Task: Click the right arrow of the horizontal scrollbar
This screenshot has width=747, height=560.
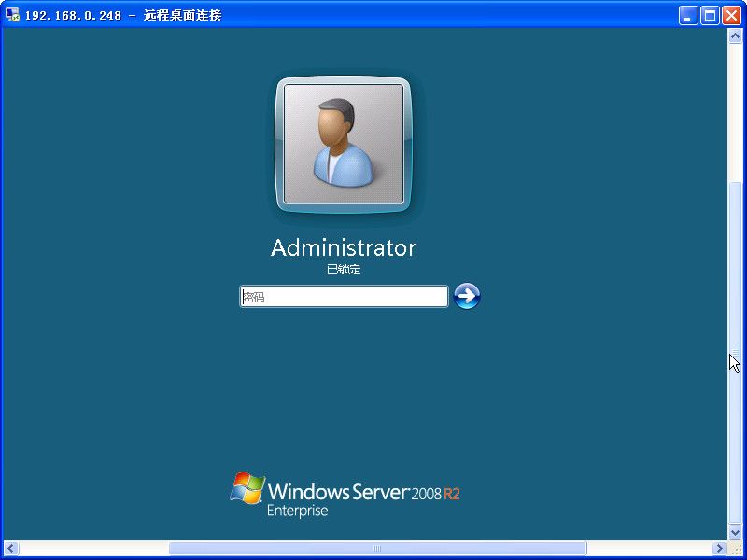Action: point(717,550)
